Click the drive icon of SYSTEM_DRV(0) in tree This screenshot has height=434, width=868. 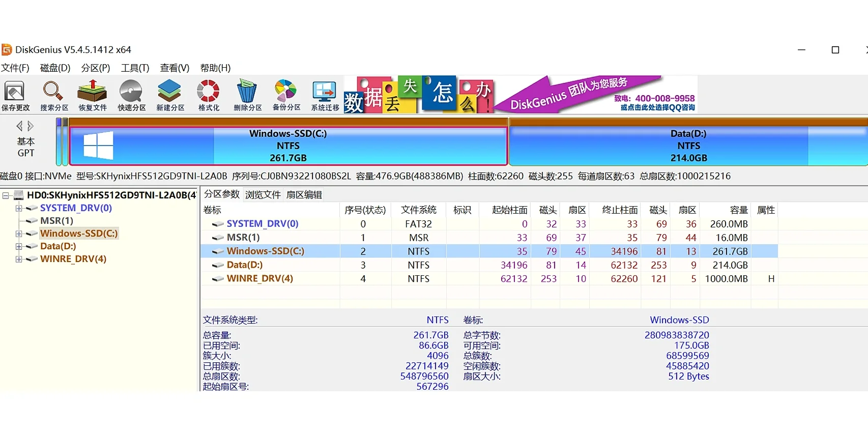pos(32,208)
